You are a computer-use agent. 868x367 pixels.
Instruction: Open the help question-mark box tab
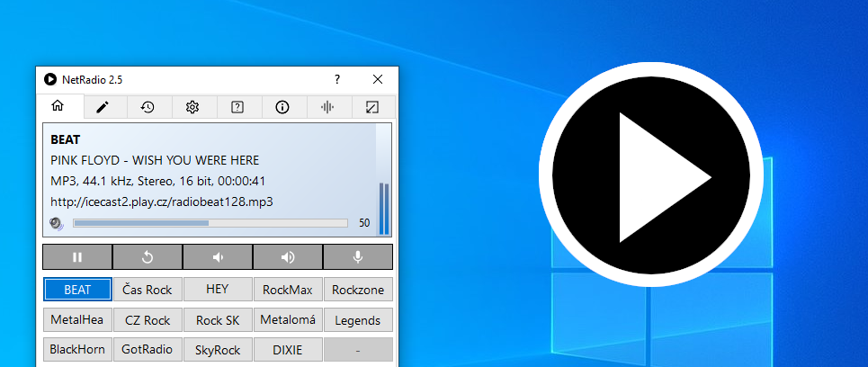point(237,107)
